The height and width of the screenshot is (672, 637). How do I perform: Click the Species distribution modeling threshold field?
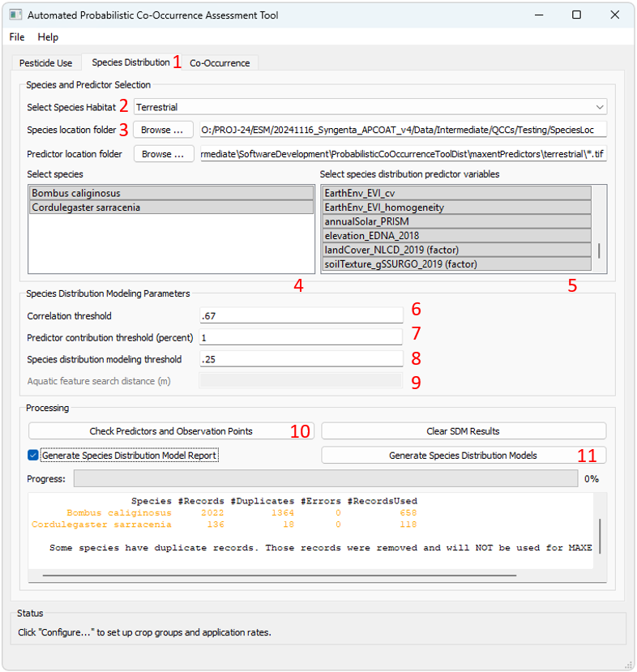pyautogui.click(x=301, y=359)
